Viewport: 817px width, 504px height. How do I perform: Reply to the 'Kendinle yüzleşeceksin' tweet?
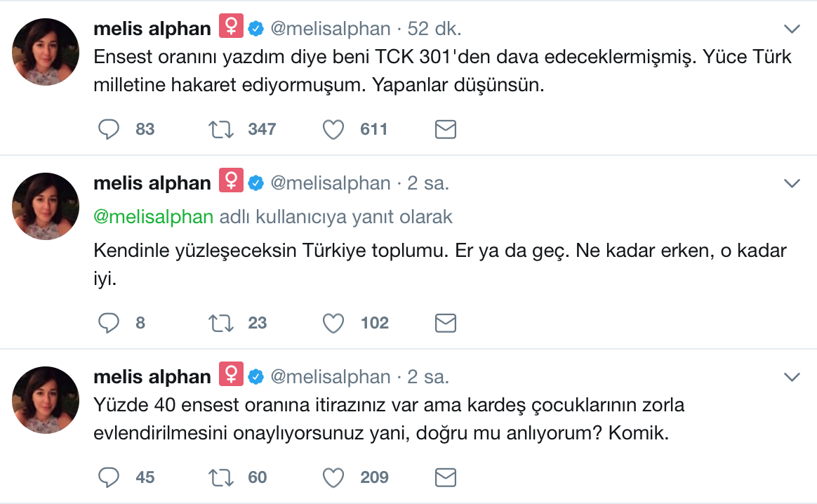(x=109, y=323)
